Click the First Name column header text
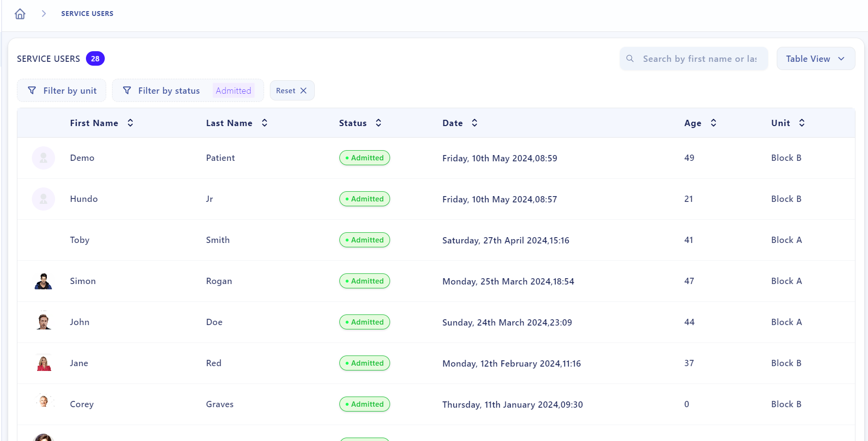The height and width of the screenshot is (441, 868). point(94,123)
